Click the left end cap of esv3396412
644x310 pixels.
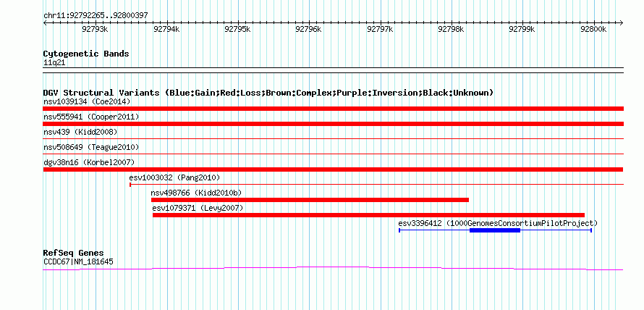[x=399, y=230]
